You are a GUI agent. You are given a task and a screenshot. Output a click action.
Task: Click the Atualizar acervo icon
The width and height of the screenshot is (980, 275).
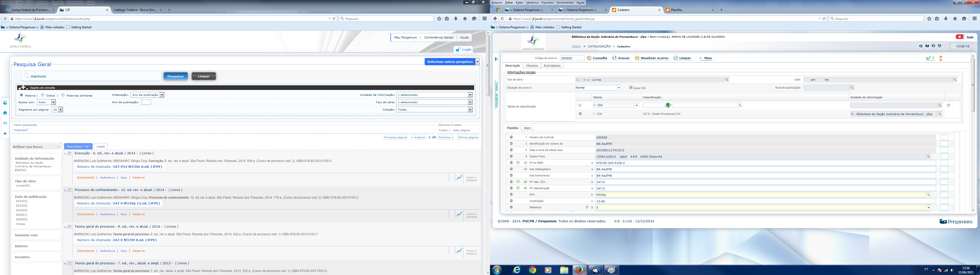(x=637, y=58)
